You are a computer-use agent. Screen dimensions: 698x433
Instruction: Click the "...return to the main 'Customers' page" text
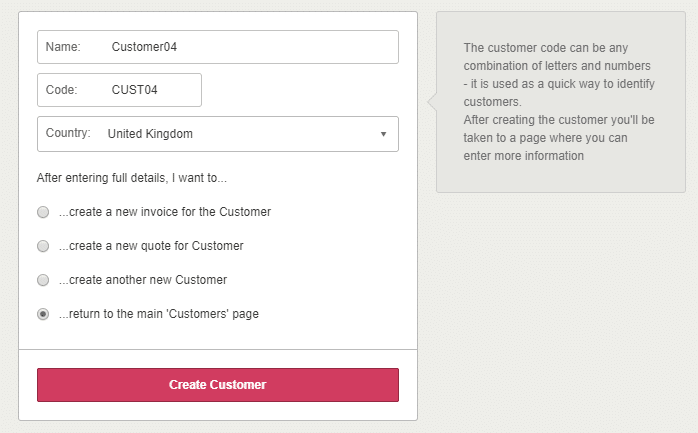pyautogui.click(x=159, y=314)
